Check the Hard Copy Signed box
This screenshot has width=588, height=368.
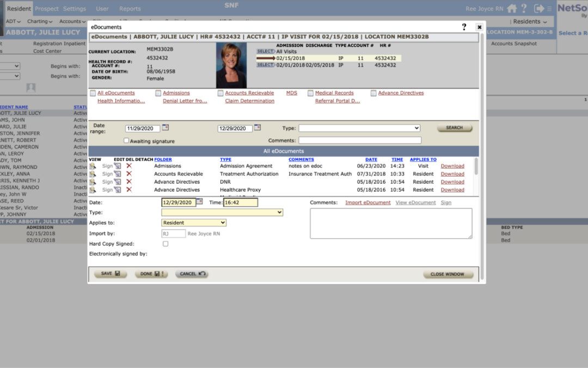click(166, 244)
